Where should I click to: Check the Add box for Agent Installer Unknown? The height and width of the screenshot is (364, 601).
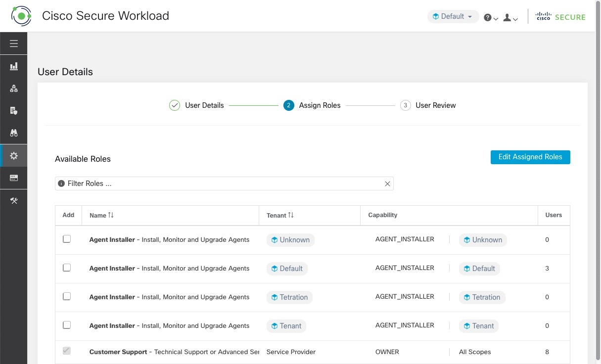(x=66, y=239)
